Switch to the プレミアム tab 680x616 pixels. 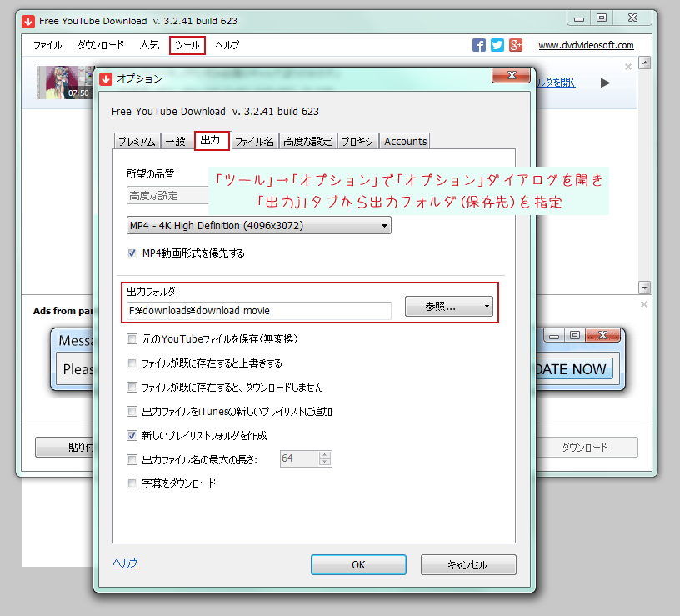pyautogui.click(x=137, y=142)
